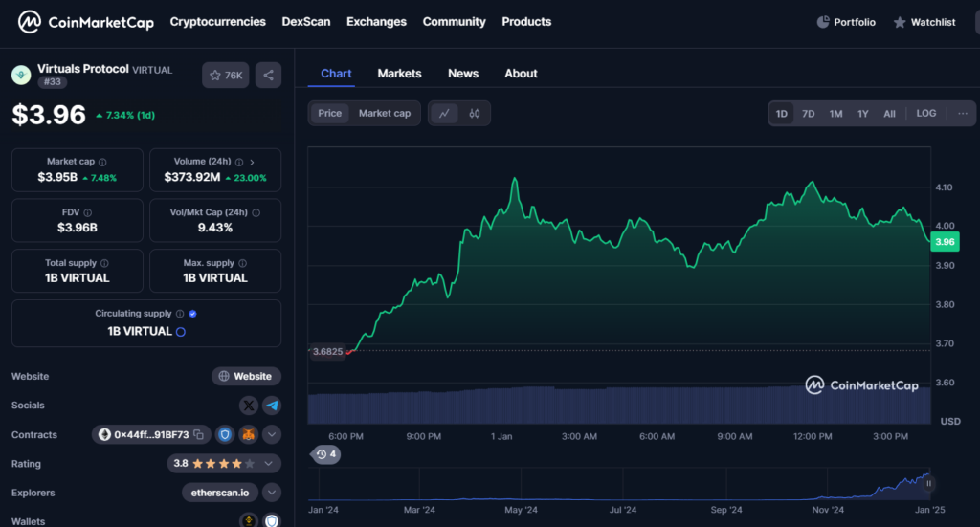
Task: Toggle the LOG scale on the chart
Action: coord(925,114)
